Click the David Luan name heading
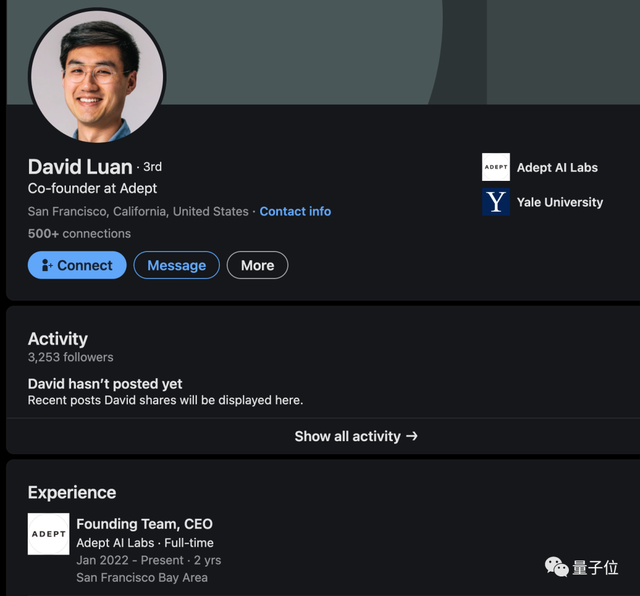This screenshot has height=596, width=640. point(79,166)
